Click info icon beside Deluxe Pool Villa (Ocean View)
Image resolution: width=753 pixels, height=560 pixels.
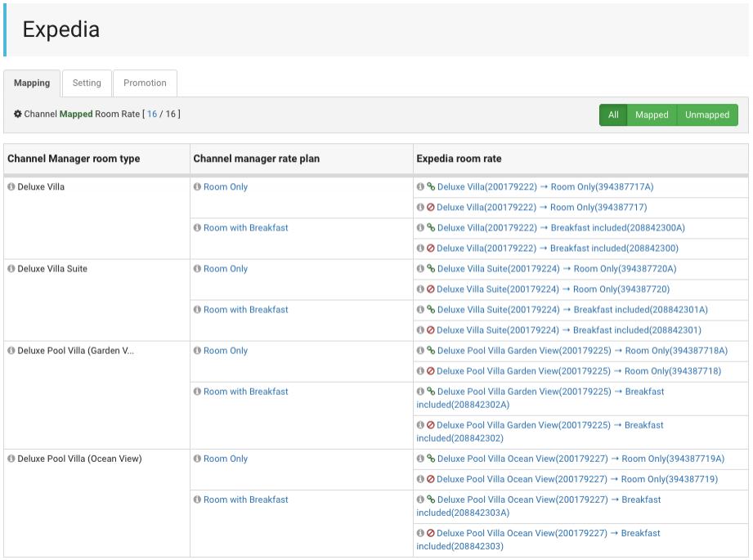point(11,459)
